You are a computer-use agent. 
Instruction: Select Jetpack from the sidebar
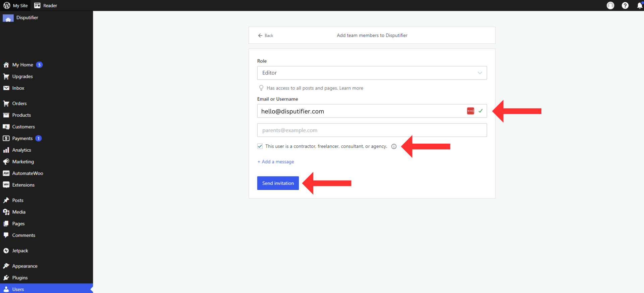[20, 251]
